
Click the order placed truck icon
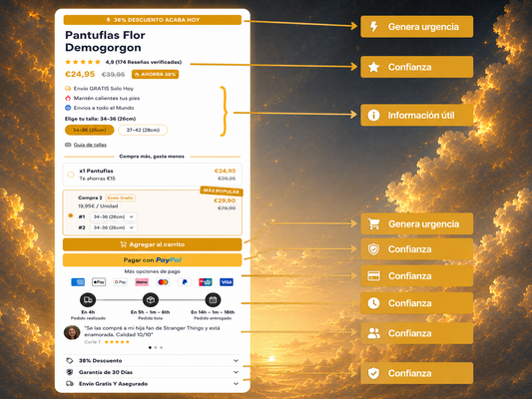[88, 300]
